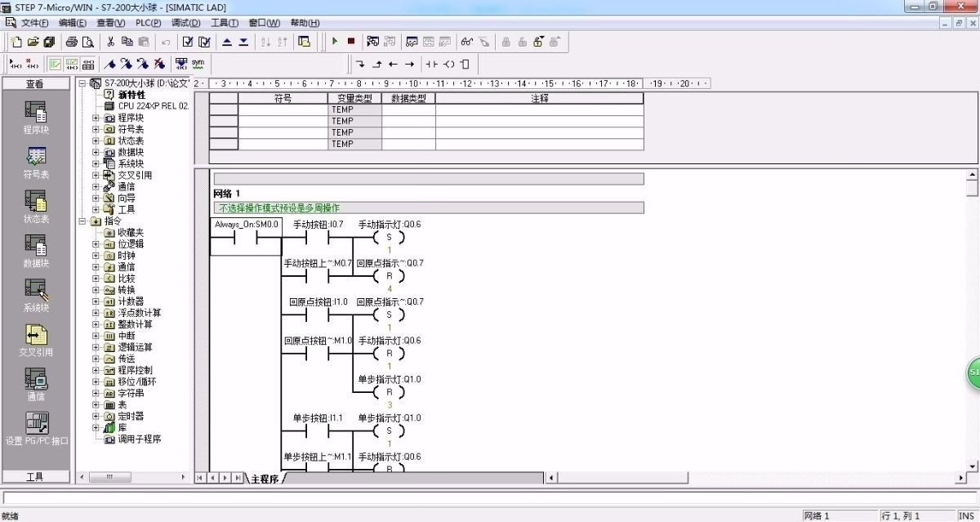
Task: Open 状态表 in navigation bar
Action: (x=36, y=207)
